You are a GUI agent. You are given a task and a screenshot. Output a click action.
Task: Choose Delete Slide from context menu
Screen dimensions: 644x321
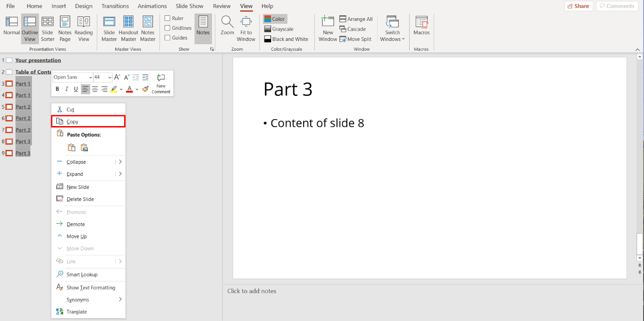pyautogui.click(x=81, y=199)
